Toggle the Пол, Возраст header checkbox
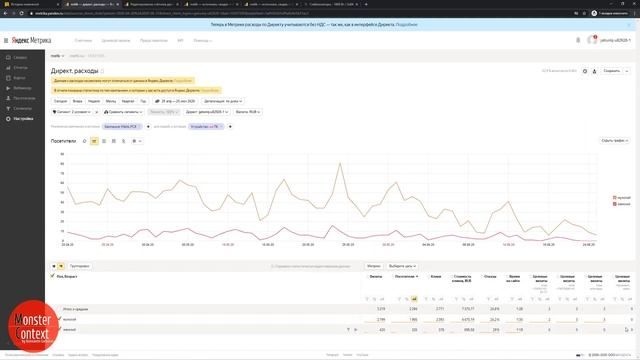 (53, 276)
